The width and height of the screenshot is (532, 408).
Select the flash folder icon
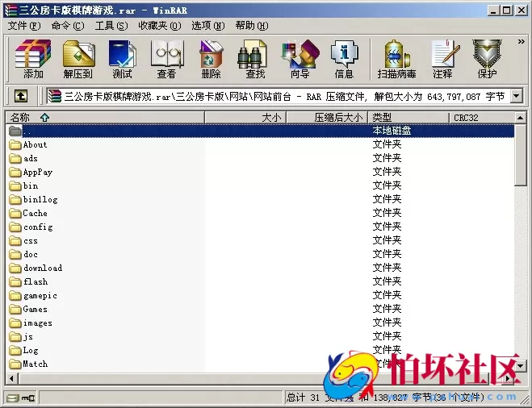[x=15, y=282]
